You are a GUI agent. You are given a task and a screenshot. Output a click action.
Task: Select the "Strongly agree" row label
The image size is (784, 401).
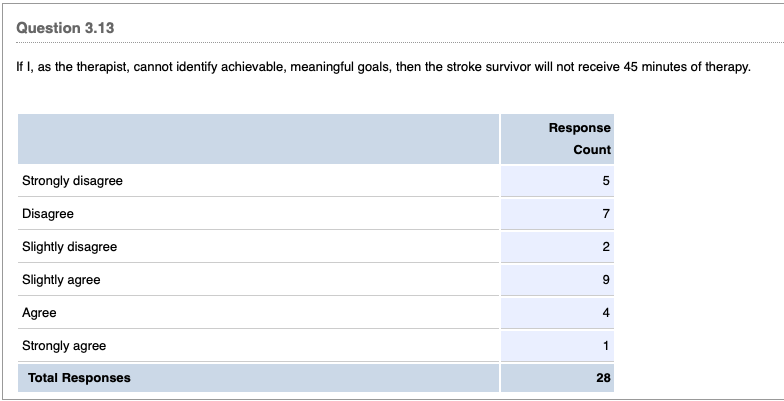64,346
